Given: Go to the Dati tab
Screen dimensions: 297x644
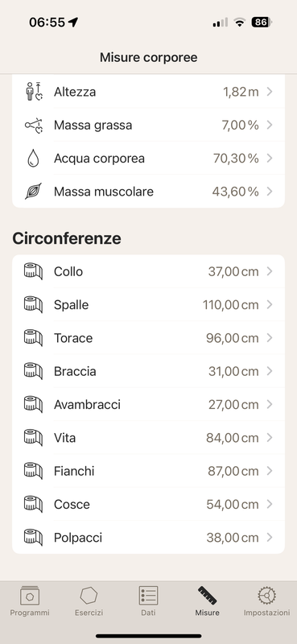Looking at the screenshot, I should coord(148,601).
